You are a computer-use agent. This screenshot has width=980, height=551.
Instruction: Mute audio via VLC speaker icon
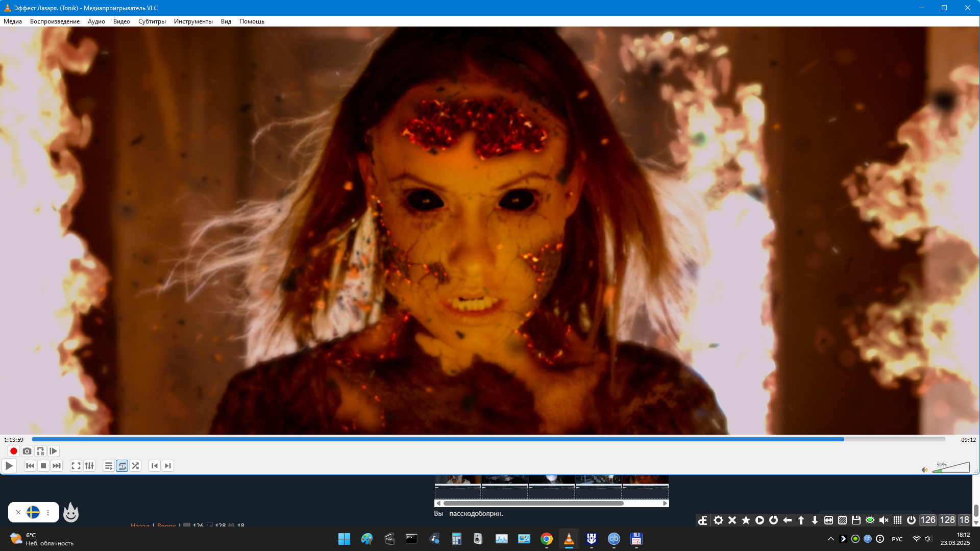924,470
